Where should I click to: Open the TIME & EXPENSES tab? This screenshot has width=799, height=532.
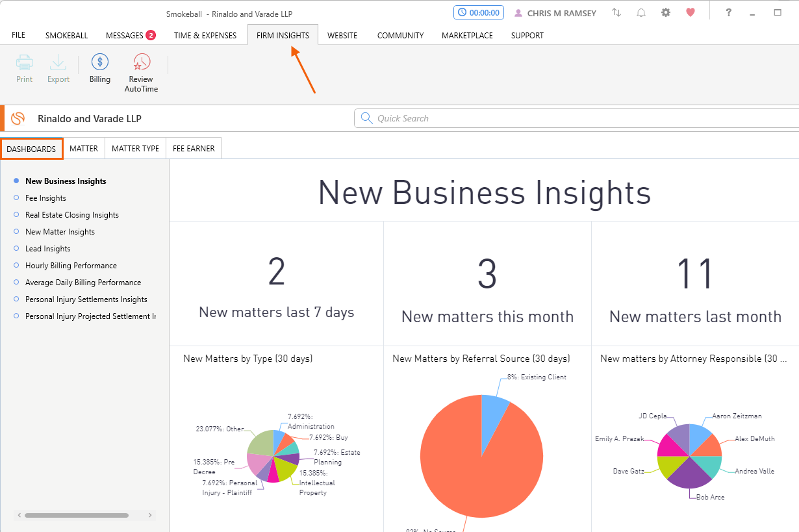(x=205, y=35)
